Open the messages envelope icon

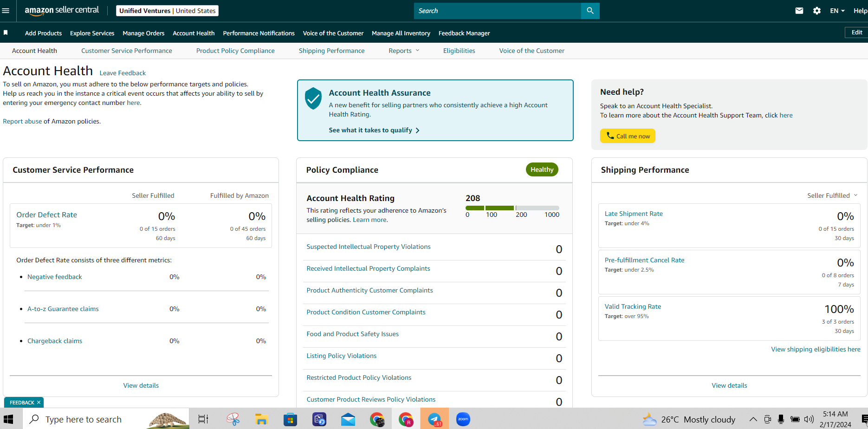(x=799, y=11)
